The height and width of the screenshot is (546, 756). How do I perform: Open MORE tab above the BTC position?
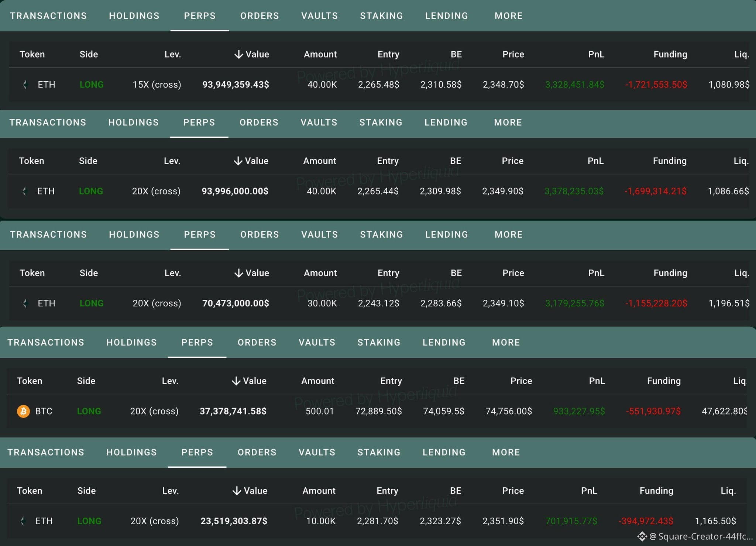[506, 343]
